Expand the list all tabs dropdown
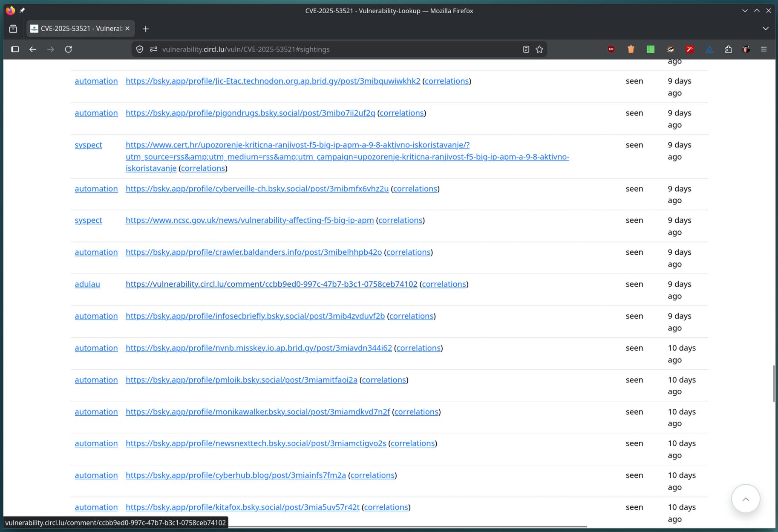The width and height of the screenshot is (778, 532). (765, 29)
